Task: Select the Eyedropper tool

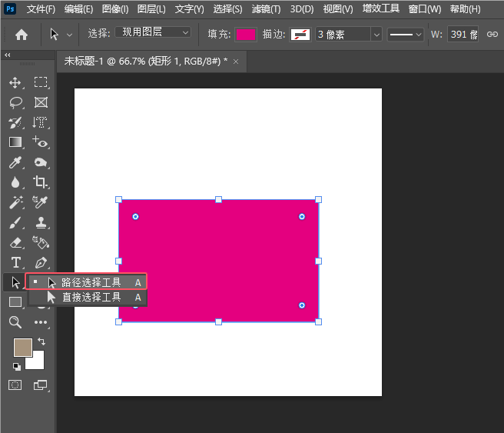Action: (x=15, y=162)
